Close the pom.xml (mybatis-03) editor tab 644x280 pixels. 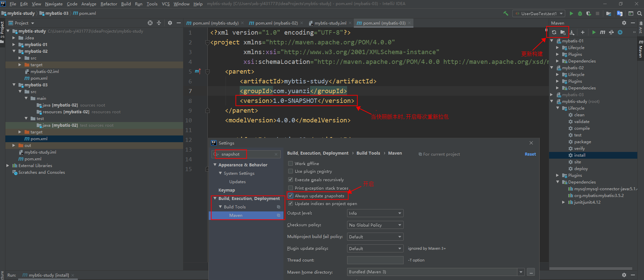pyautogui.click(x=409, y=23)
